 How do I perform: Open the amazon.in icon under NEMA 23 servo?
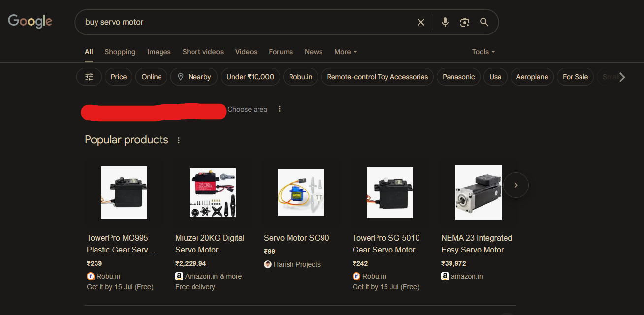[x=445, y=276]
